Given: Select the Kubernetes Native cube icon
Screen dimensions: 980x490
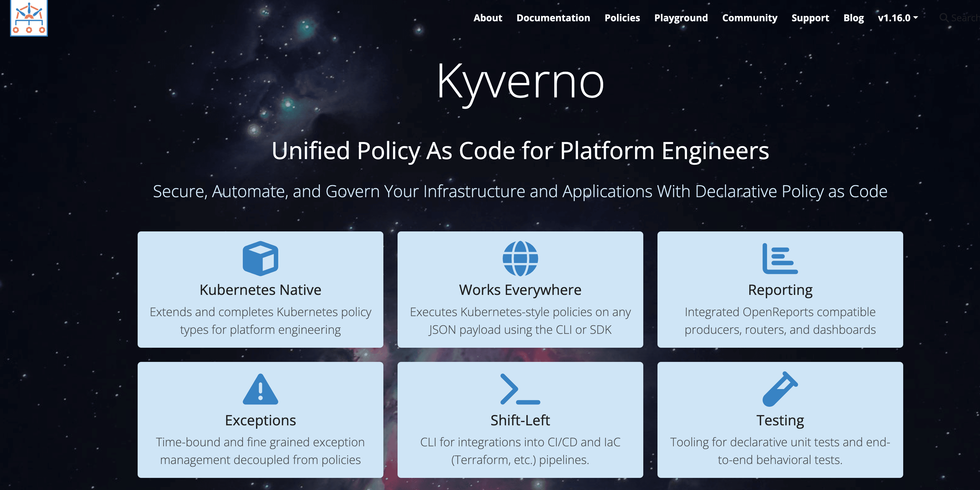Looking at the screenshot, I should pyautogui.click(x=260, y=259).
